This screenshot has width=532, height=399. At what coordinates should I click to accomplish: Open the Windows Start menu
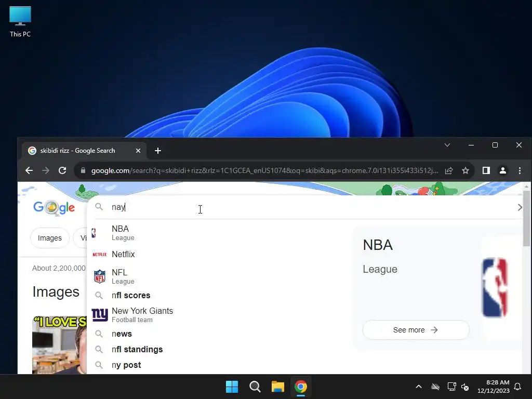pyautogui.click(x=232, y=387)
